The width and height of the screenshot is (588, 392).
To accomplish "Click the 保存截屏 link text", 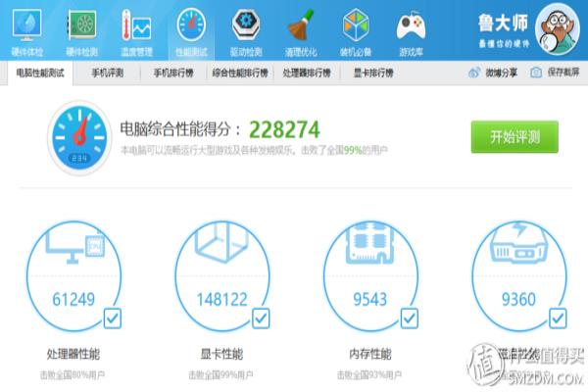I will point(563,73).
